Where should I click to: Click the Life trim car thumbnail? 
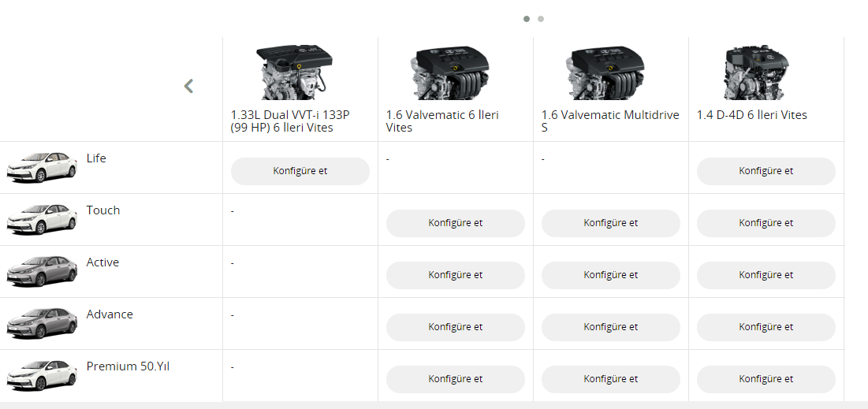pos(43,166)
